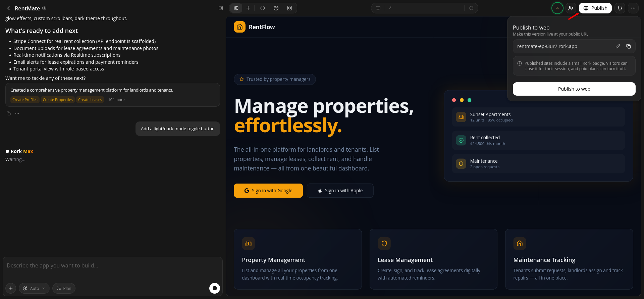Switch to the web preview globe tab

(x=236, y=8)
